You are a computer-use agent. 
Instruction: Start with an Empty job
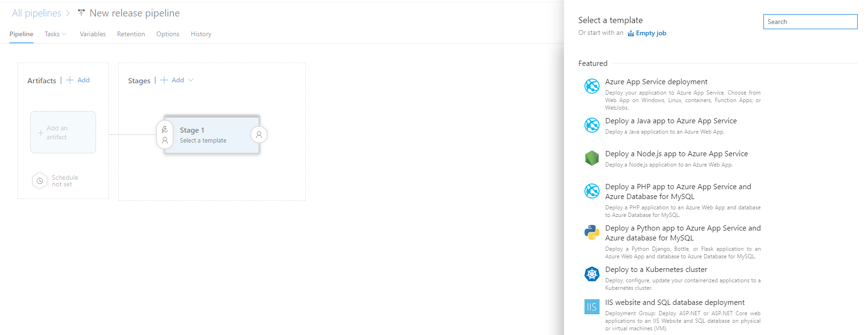tap(651, 33)
